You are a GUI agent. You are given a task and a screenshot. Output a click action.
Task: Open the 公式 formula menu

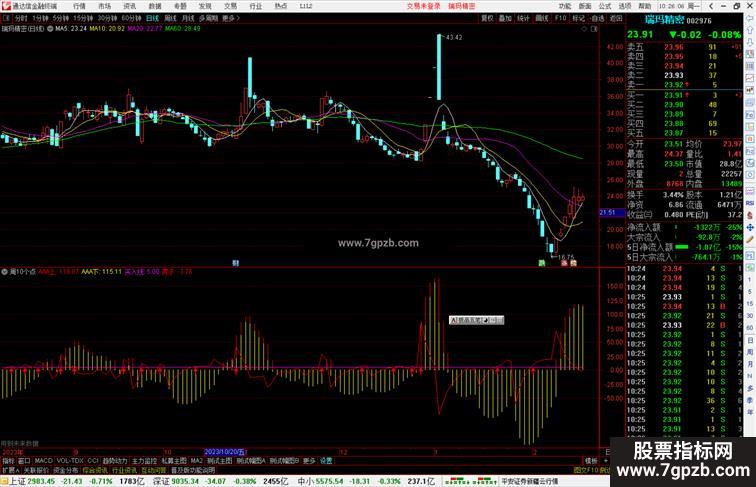605,6
